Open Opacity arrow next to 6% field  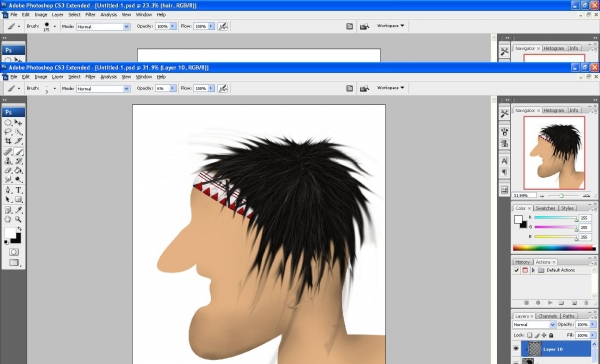pos(173,88)
